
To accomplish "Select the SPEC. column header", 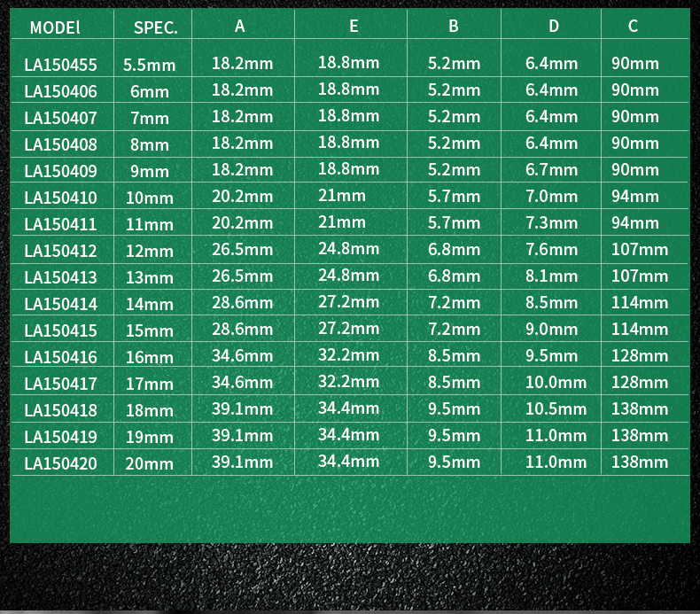I will 156,27.
